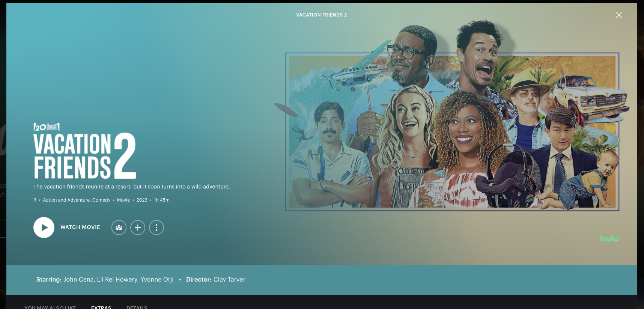The image size is (644, 309).
Task: Add Vacation Friends 2 to My Stuff
Action: click(138, 228)
